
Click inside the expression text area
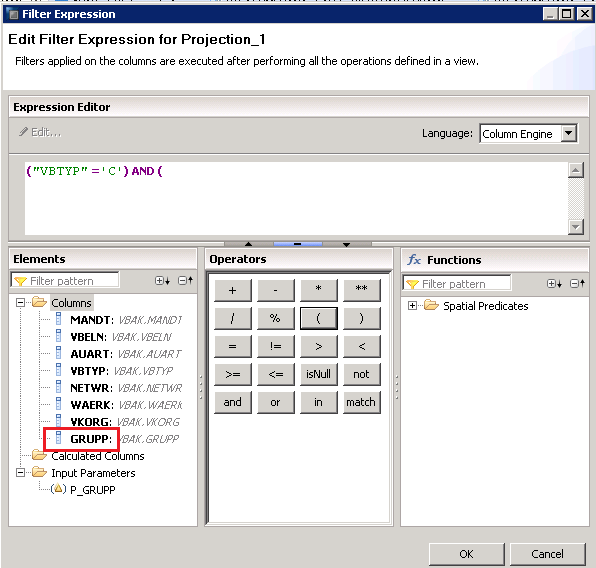click(x=296, y=198)
